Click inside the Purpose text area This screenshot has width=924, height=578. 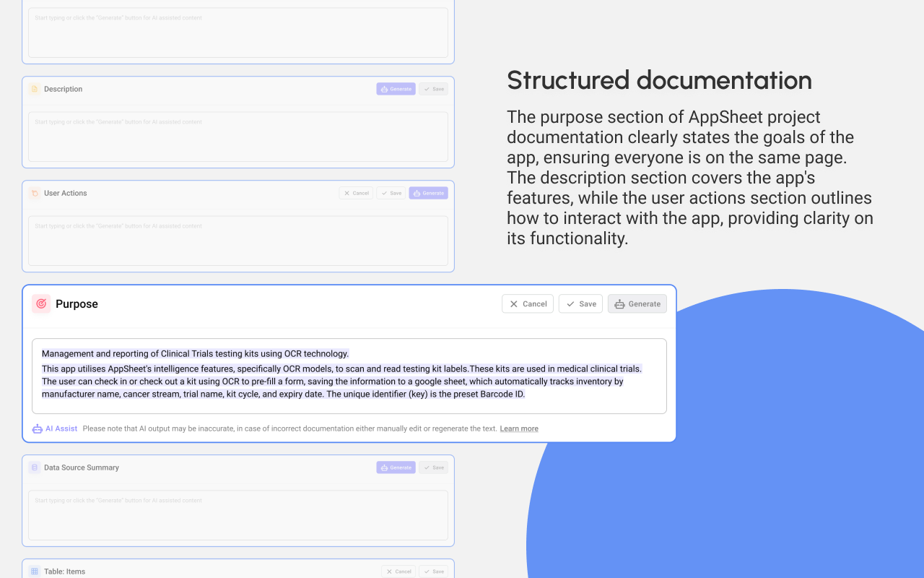tap(349, 376)
